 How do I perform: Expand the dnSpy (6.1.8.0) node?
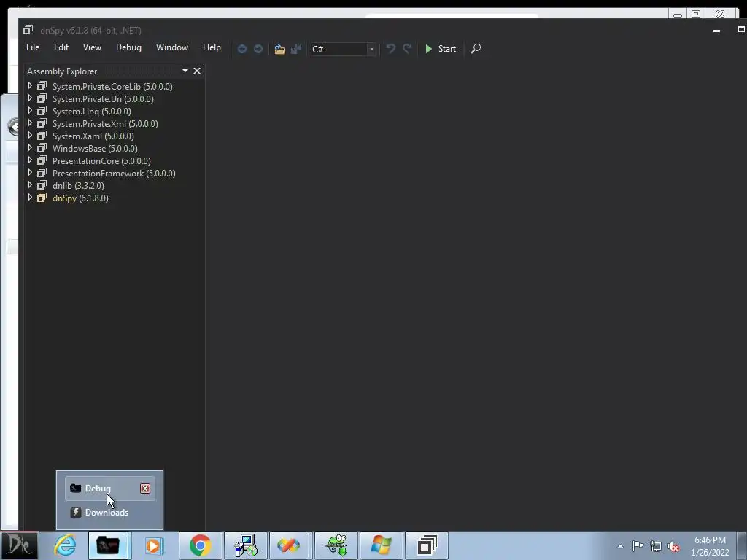[30, 198]
